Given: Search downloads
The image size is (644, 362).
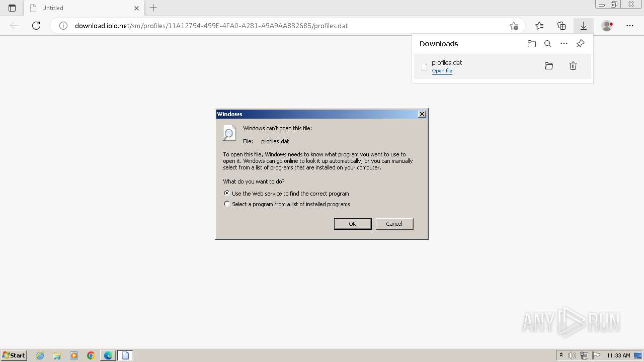Looking at the screenshot, I should tap(548, 44).
